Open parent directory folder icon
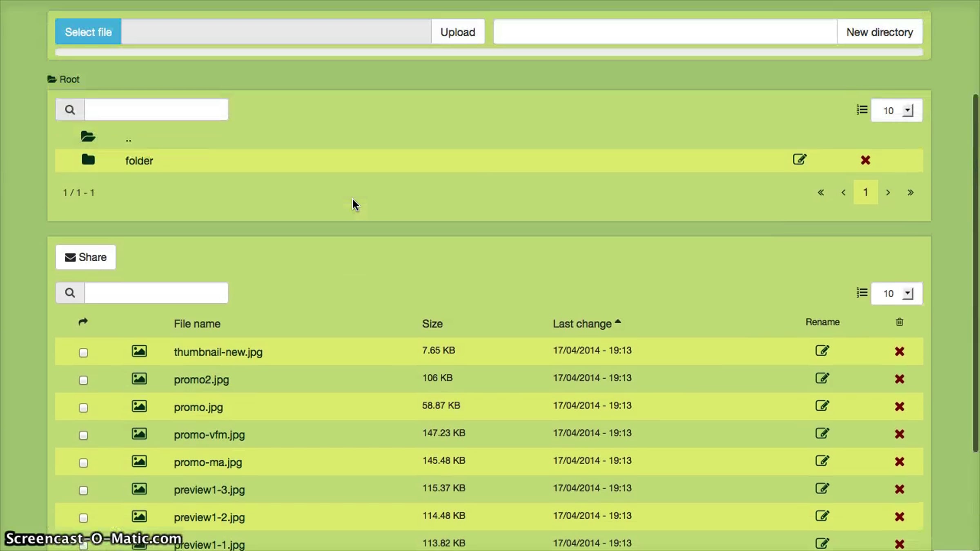Screen dimensions: 980x551 [88, 137]
